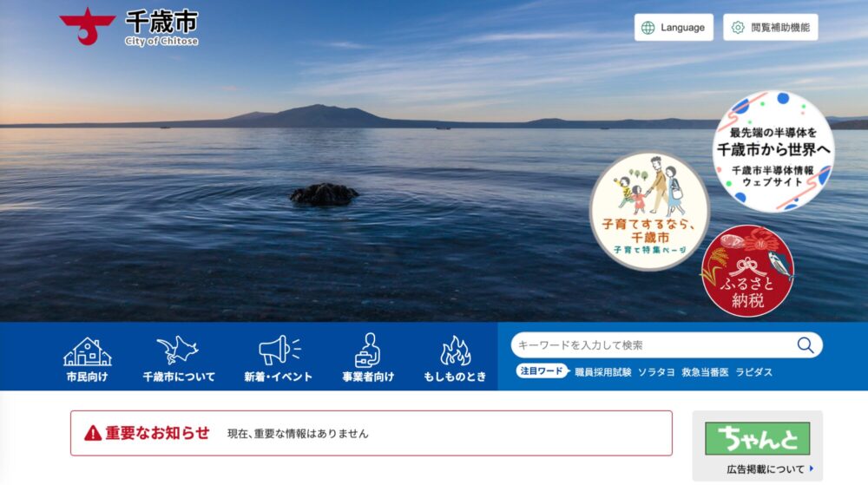Open the ふるさと納税 red round banner
The image size is (868, 485).
point(747,271)
